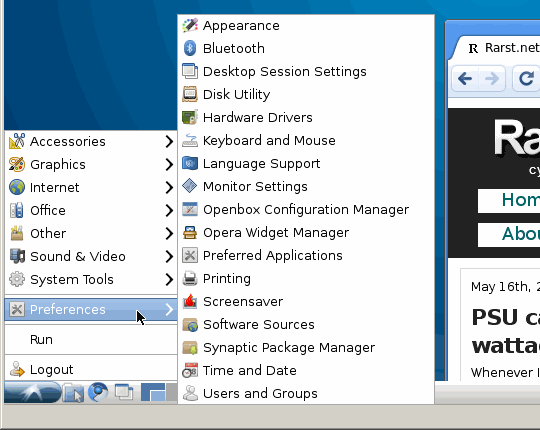Click the Rarst.net site logo
This screenshot has height=430, width=540.
click(517, 138)
